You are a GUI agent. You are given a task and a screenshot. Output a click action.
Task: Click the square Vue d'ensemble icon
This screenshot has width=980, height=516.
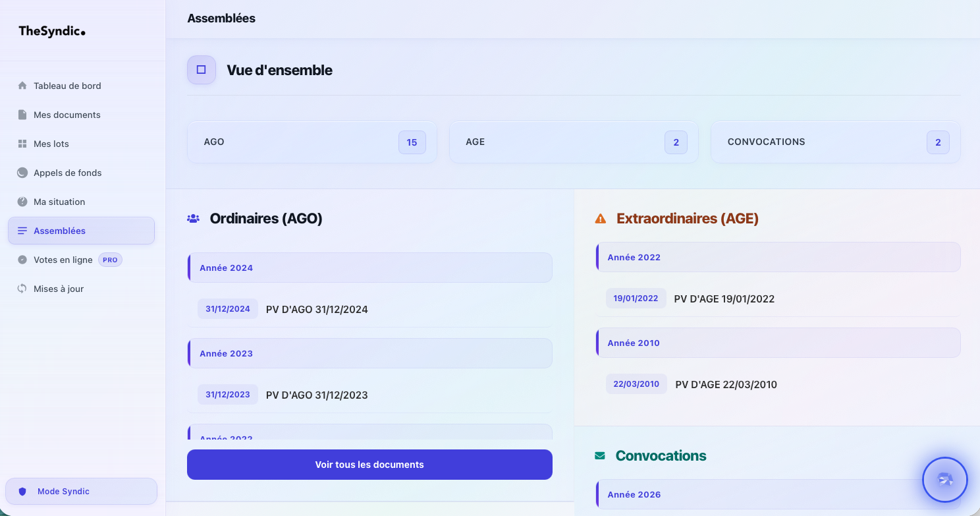point(202,70)
